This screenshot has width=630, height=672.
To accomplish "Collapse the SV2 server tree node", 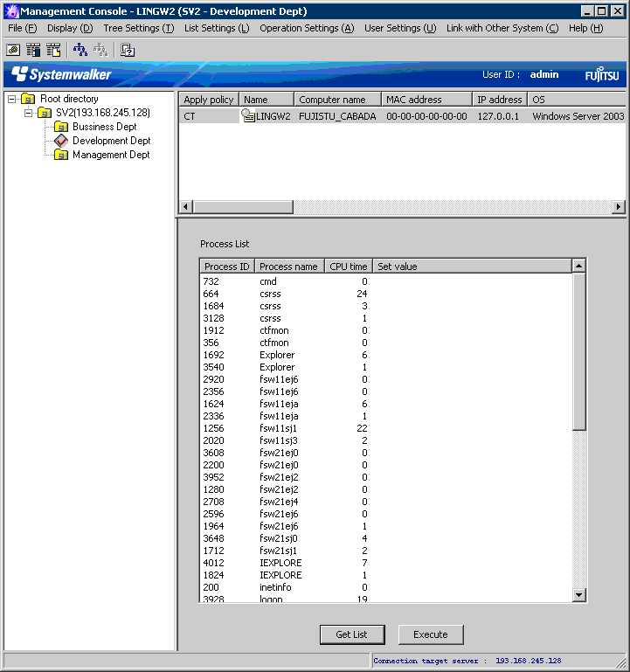I will tap(28, 113).
